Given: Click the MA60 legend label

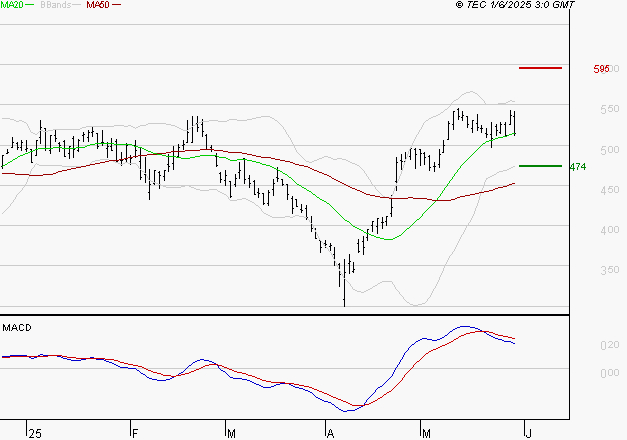Looking at the screenshot, I should [x=98, y=5].
